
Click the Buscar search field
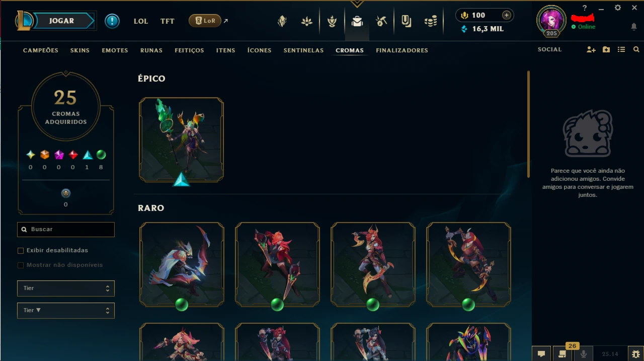click(x=66, y=229)
